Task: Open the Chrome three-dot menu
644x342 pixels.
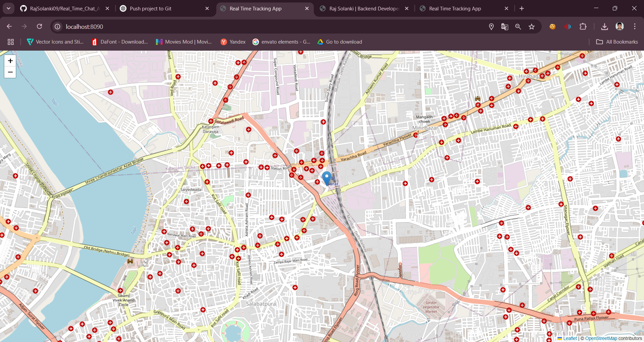Action: (635, 26)
